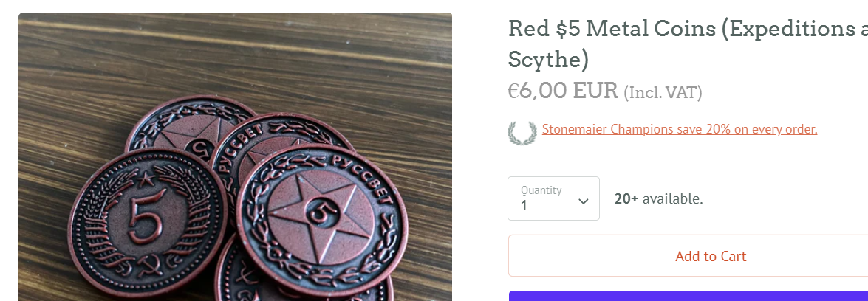Viewport: 868px width, 301px height.
Task: Click the €6,00 EUR price
Action: 562,90
